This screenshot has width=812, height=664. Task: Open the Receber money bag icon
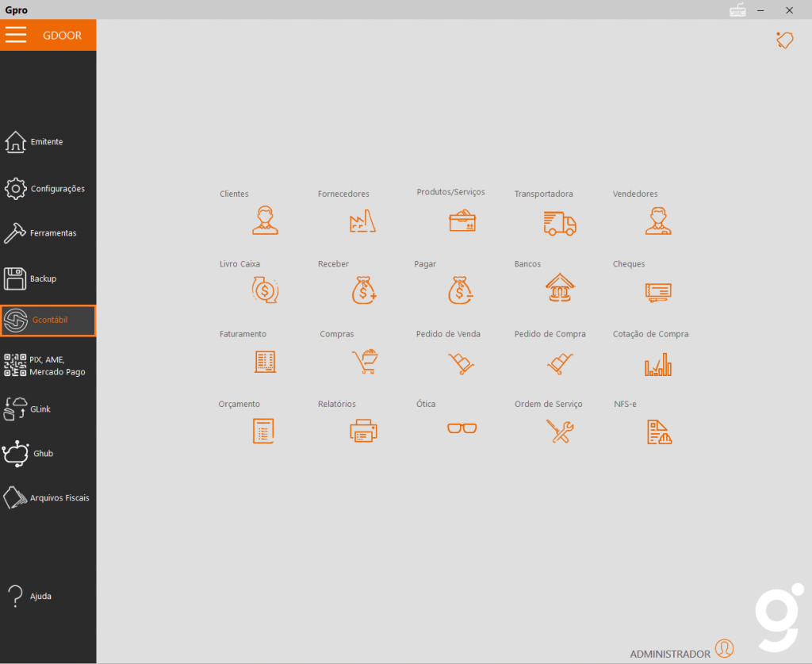pos(363,290)
